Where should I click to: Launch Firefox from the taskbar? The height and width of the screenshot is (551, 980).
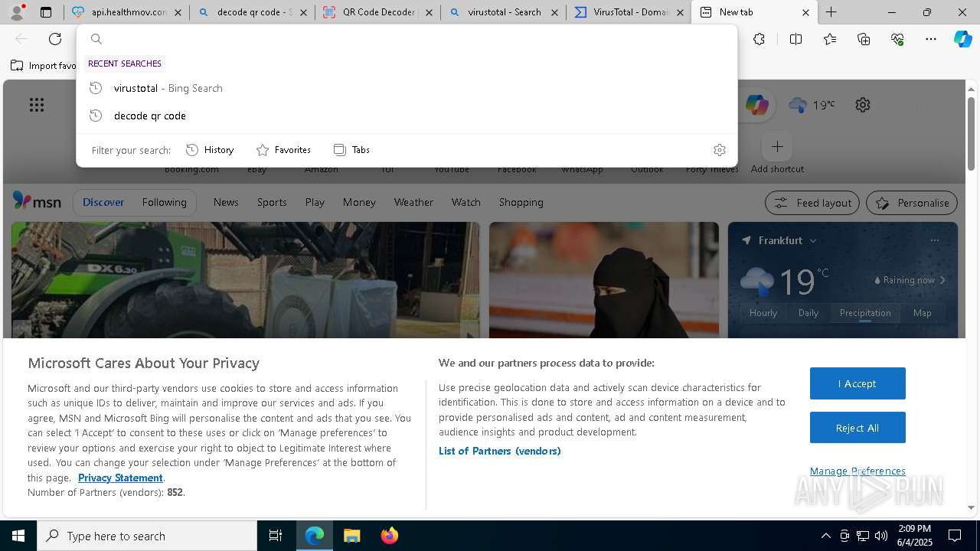389,536
